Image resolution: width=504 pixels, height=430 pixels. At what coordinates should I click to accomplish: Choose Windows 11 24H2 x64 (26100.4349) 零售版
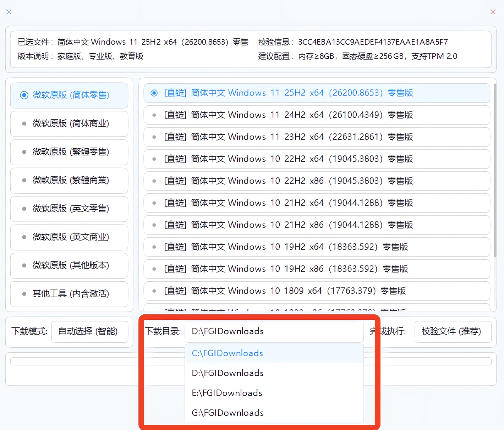pyautogui.click(x=317, y=115)
